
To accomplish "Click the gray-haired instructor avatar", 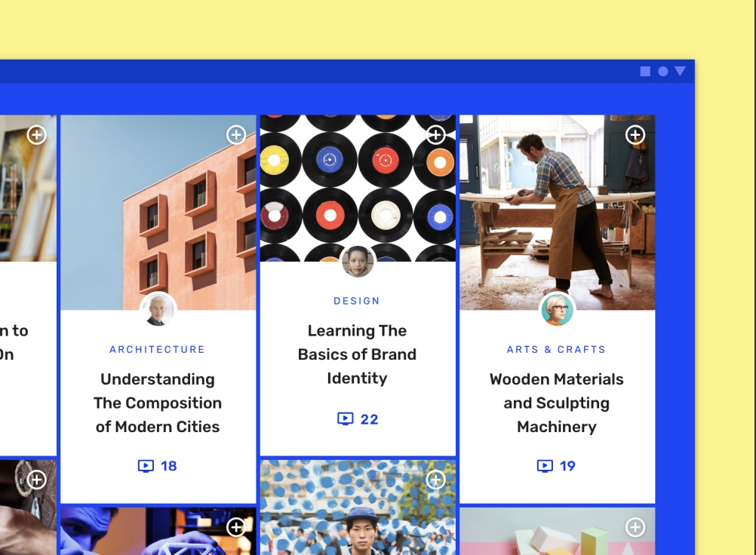I will 158,310.
